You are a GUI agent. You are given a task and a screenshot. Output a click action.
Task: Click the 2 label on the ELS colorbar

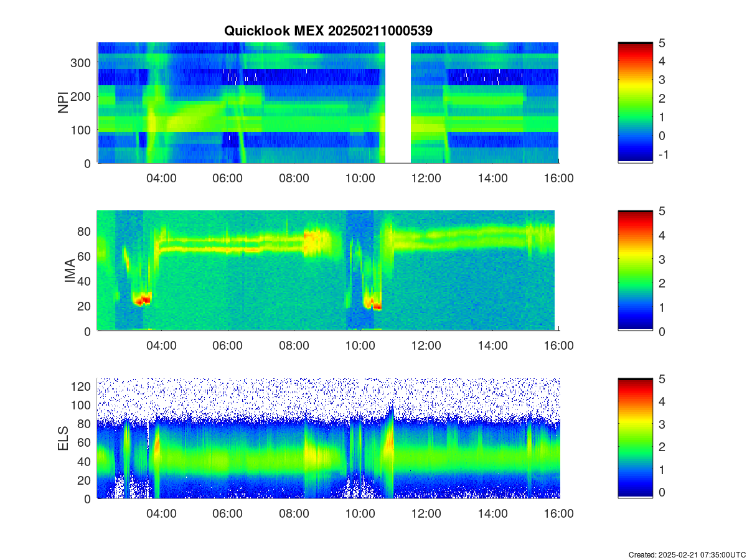coord(662,447)
